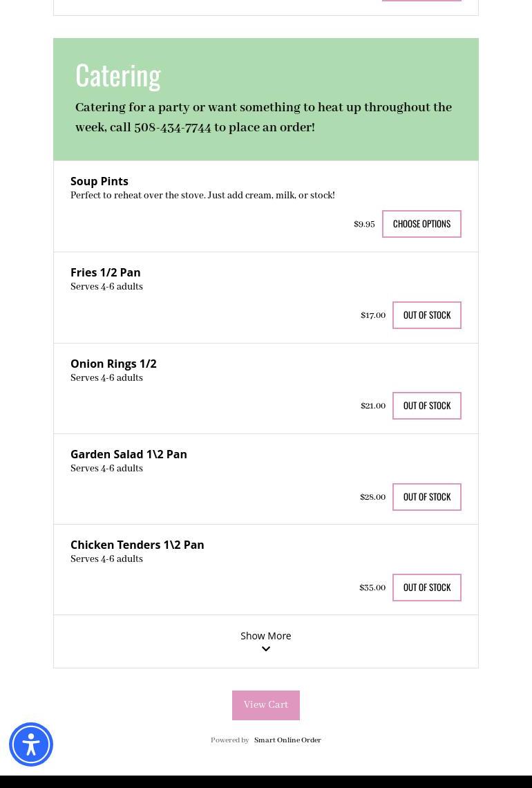The width and height of the screenshot is (532, 788).
Task: Click Out of Stock on Chicken Tenders pan
Action: click(426, 587)
